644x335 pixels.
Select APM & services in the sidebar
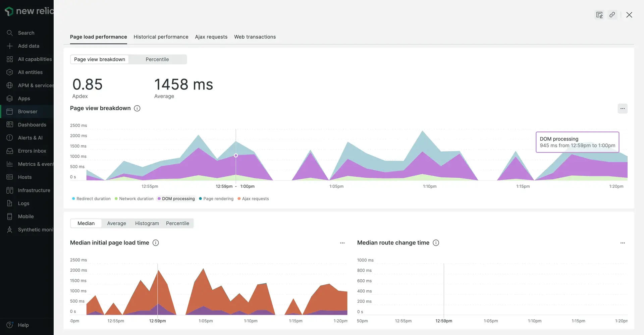click(x=36, y=85)
